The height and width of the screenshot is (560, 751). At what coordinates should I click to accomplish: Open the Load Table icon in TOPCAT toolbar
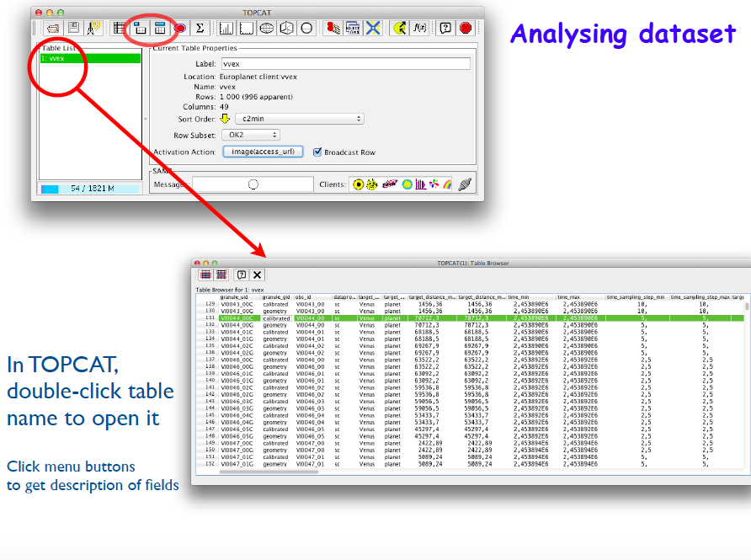[53, 29]
